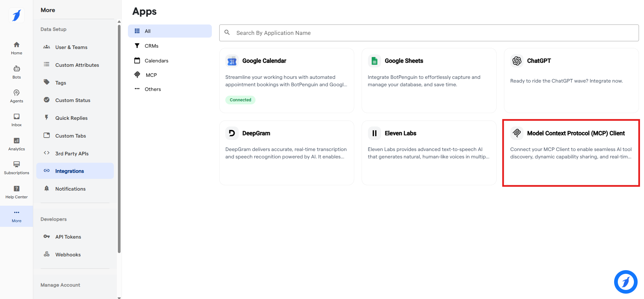Click the BotPenguin logo at top left
This screenshot has width=644, height=299.
point(16,15)
